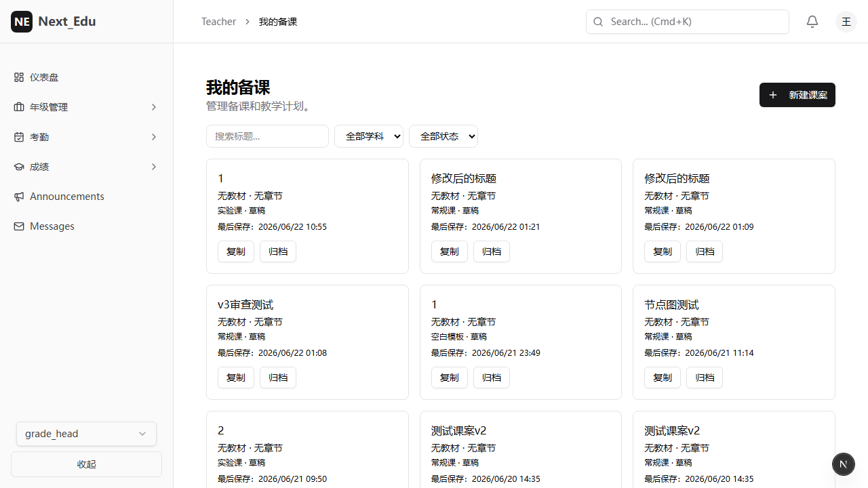Go to the Teacher breadcrumb link
Viewport: 868px width, 488px height.
point(218,22)
